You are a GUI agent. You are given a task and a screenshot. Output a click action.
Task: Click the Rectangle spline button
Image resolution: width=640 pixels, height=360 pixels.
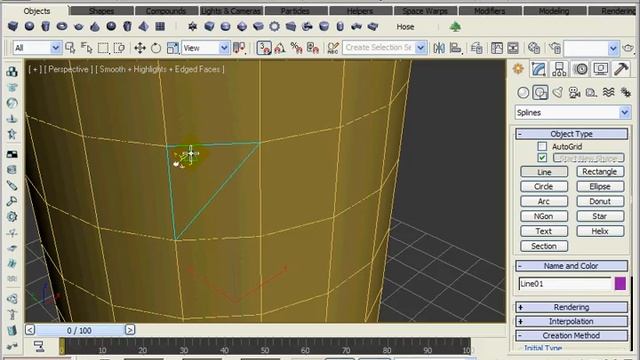pyautogui.click(x=600, y=171)
